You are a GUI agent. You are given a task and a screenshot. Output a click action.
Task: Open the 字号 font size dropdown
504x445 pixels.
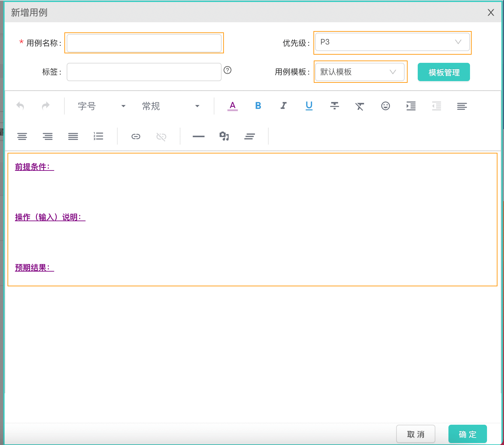coord(101,106)
